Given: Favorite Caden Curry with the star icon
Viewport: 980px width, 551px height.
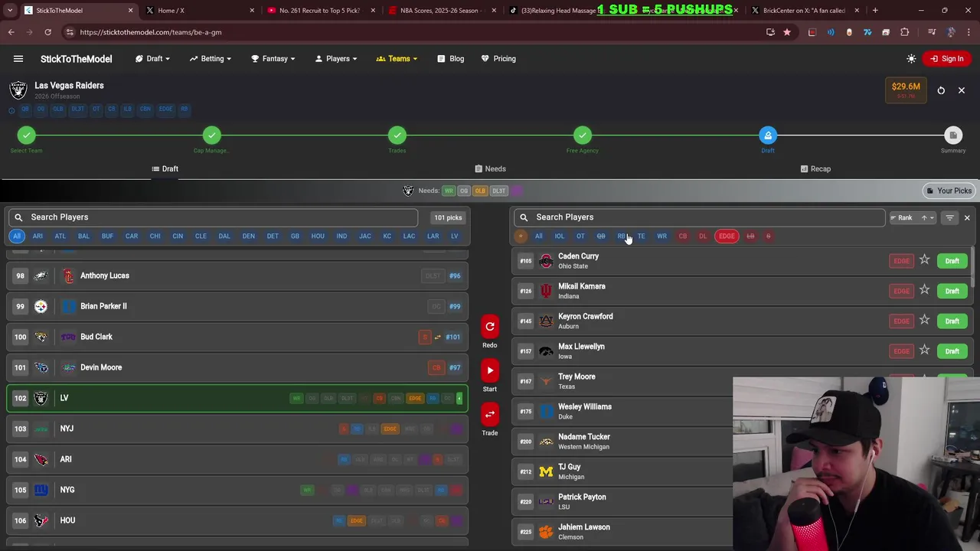Looking at the screenshot, I should (x=924, y=260).
